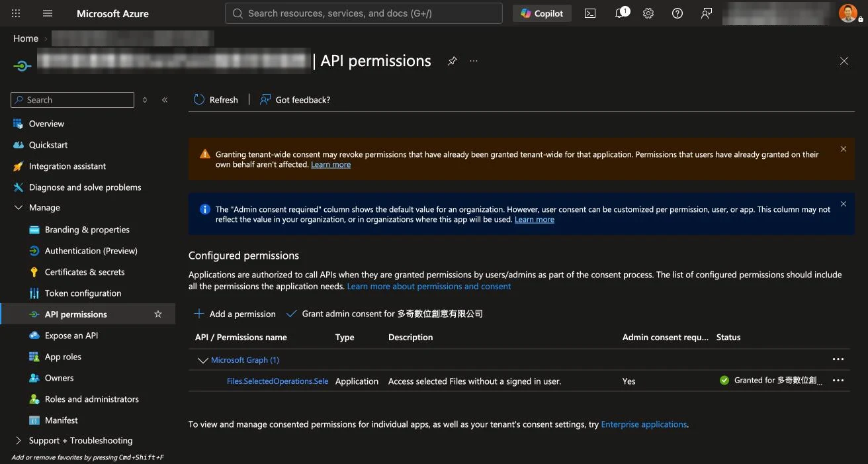Open Authentication (Preview)
The height and width of the screenshot is (464, 868).
(91, 251)
